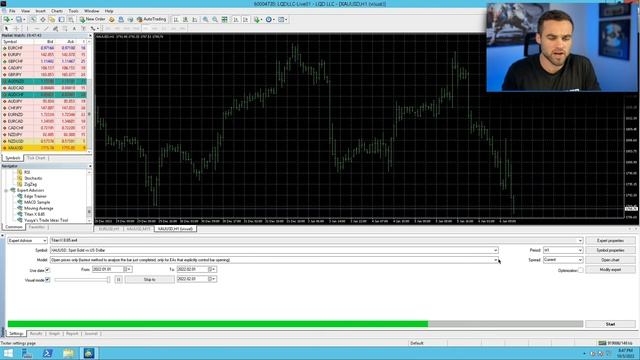Image resolution: width=640 pixels, height=360 pixels.
Task: Open the Periods clock toolbar icon
Action: pyautogui.click(x=269, y=19)
